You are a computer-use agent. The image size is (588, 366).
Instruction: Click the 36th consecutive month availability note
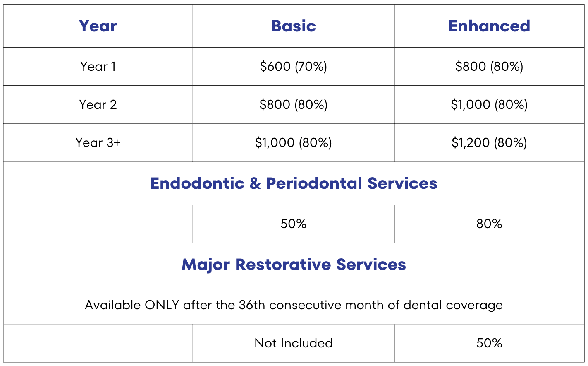[294, 305]
